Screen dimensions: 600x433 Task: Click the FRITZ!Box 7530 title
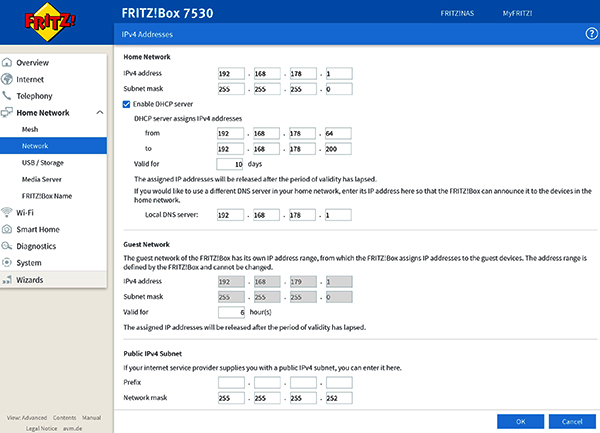click(x=167, y=13)
